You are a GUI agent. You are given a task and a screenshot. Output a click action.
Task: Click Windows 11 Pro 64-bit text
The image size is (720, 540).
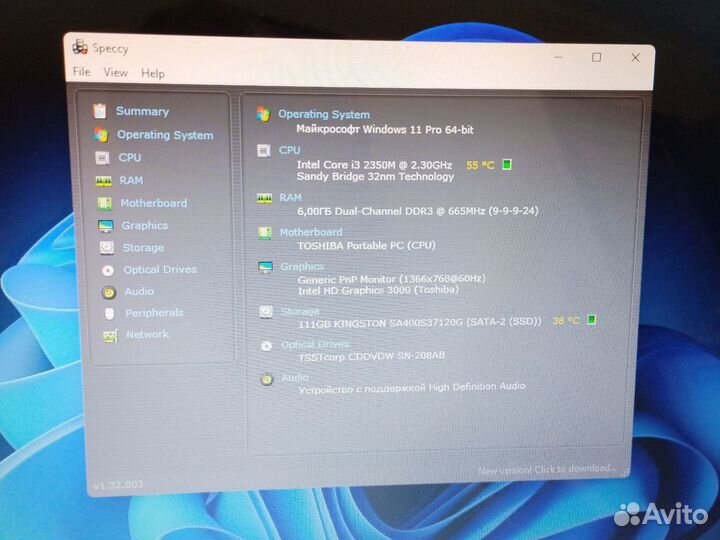[385, 129]
